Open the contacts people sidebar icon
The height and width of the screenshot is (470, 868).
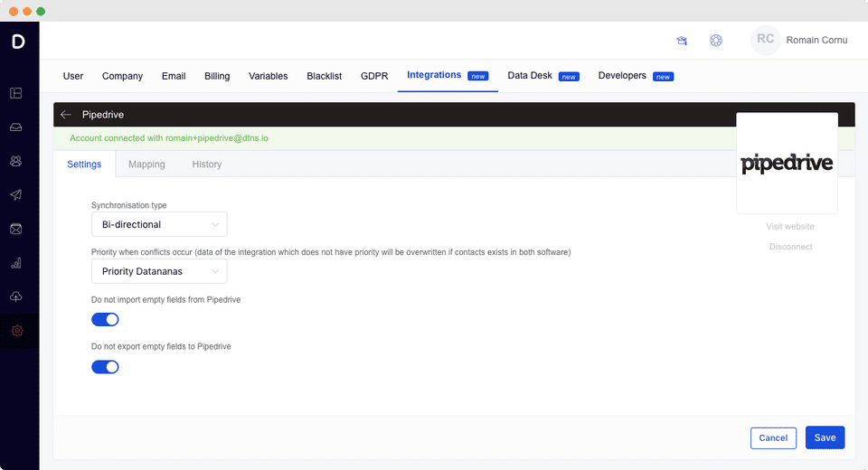[16, 161]
